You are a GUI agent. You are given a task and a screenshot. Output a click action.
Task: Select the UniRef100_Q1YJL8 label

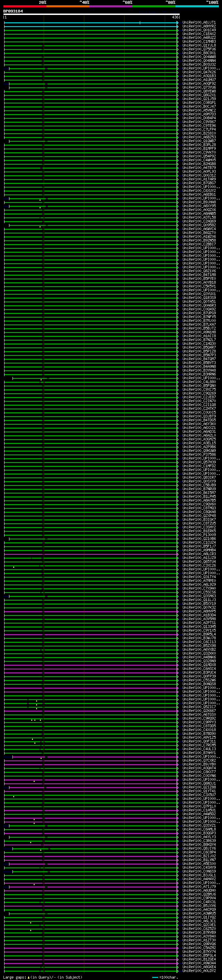coord(199,46)
